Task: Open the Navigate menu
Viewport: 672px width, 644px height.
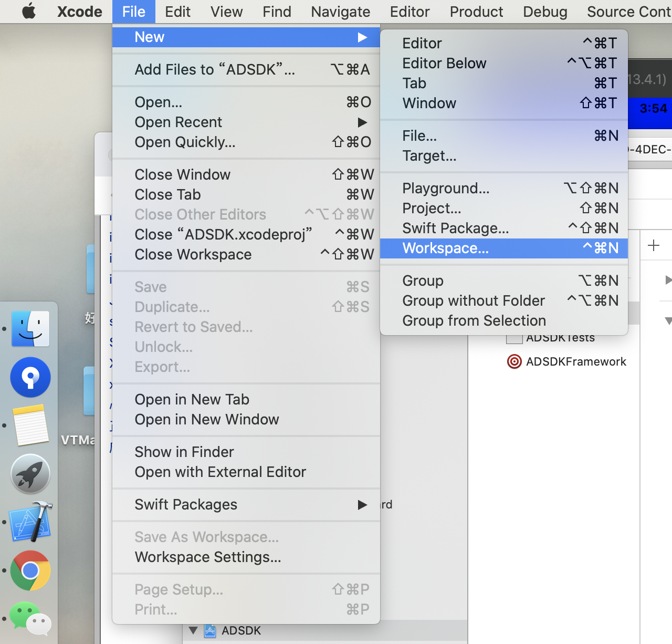Action: (341, 12)
